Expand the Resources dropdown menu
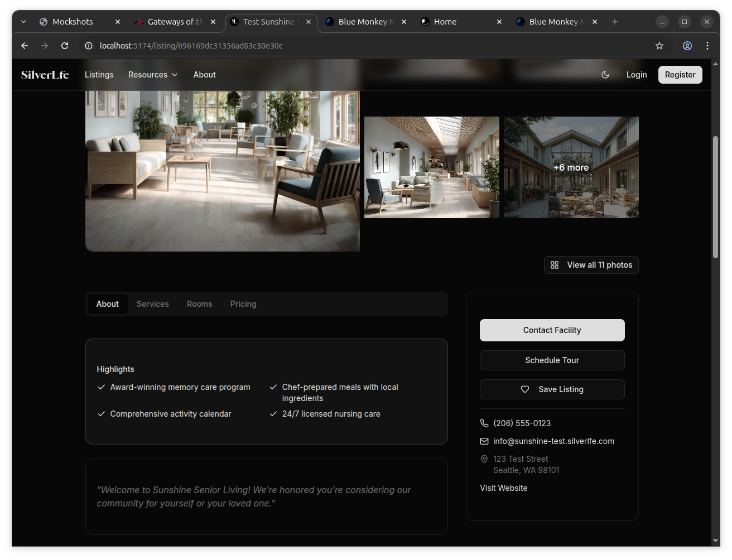The image size is (732, 560). 153,75
